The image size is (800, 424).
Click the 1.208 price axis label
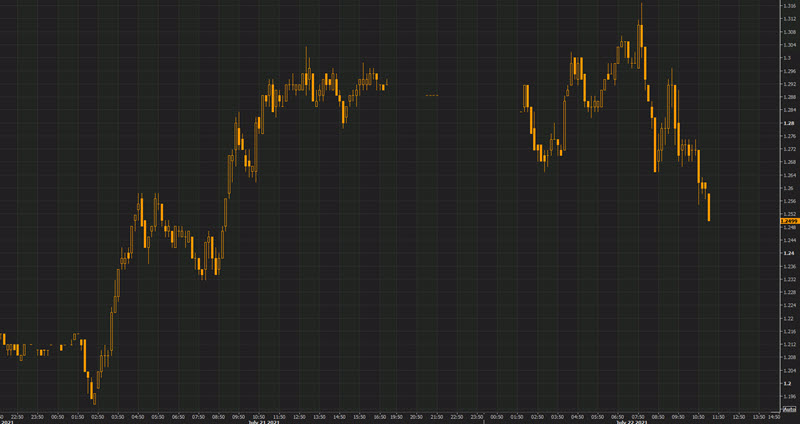tap(788, 357)
